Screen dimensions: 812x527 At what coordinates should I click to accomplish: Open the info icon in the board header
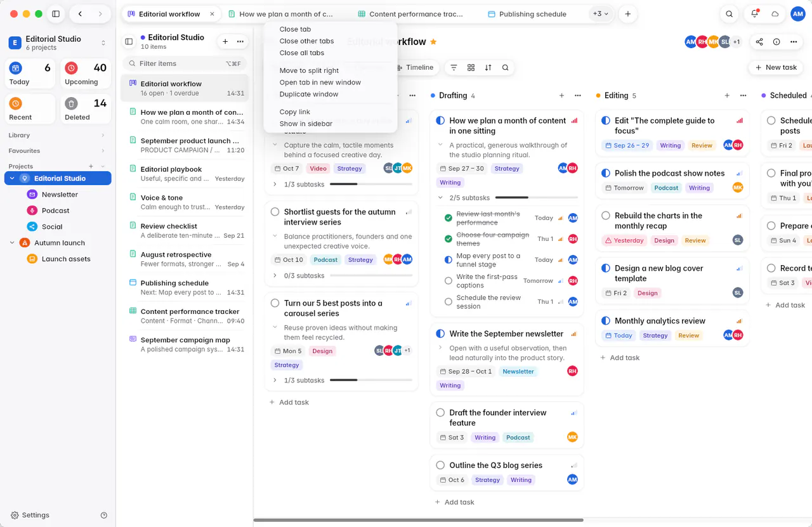(x=776, y=42)
